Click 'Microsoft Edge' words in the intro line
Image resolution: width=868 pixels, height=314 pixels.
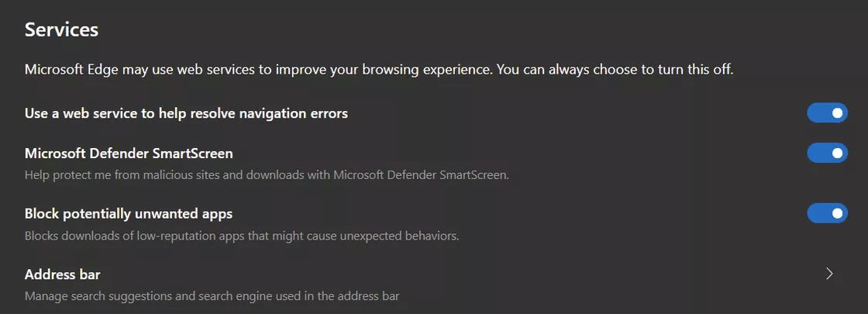[71, 71]
